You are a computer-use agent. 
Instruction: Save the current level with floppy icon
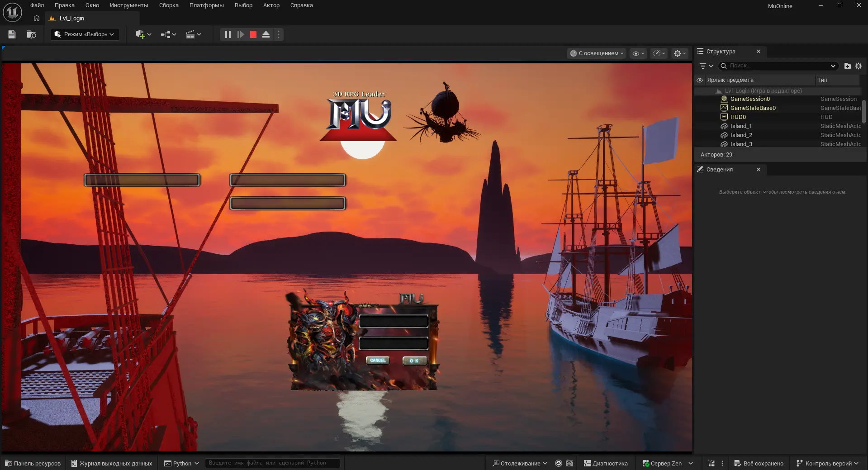point(12,34)
